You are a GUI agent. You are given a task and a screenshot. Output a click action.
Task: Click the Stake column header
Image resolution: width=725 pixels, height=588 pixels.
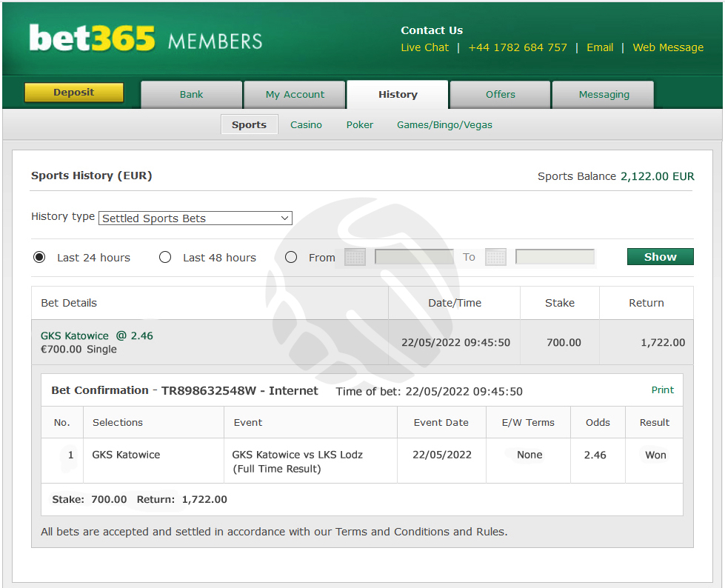(x=559, y=303)
